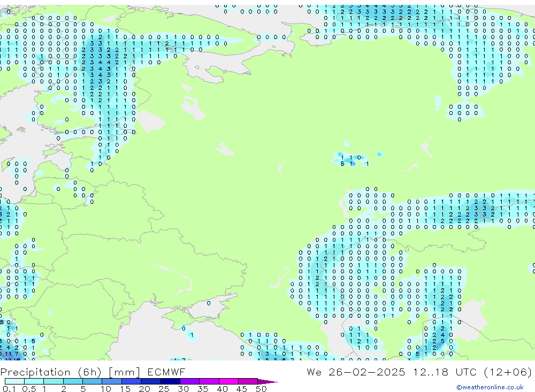The image size is (535, 392).
Task: Click the 'Precipitation (6h) [mm] ECMWF' title
Action: 93,372
